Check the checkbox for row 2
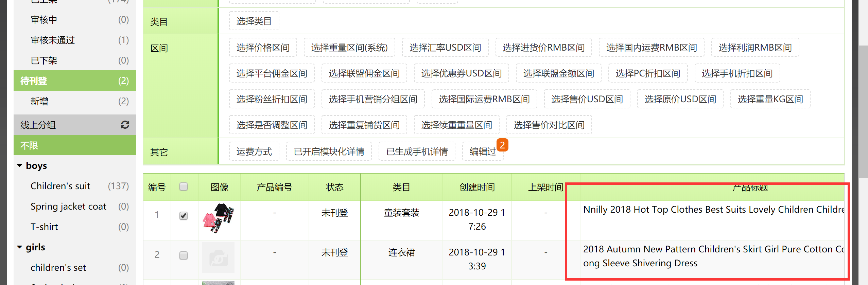The image size is (868, 285). pyautogui.click(x=184, y=255)
